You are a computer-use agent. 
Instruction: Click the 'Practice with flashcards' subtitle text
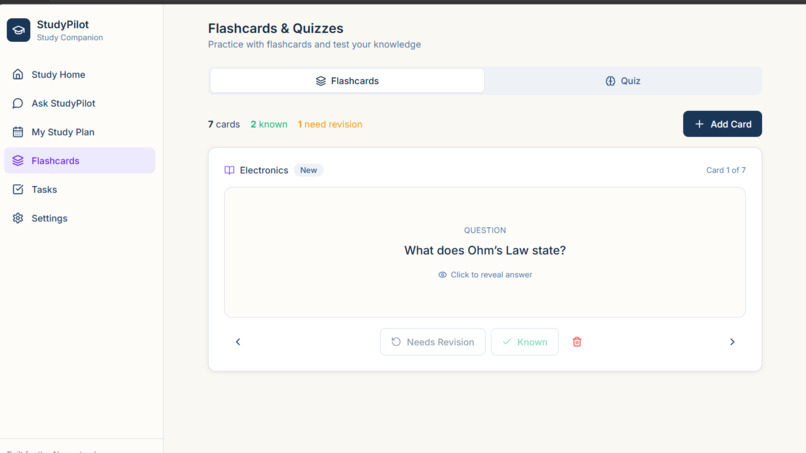(x=314, y=45)
